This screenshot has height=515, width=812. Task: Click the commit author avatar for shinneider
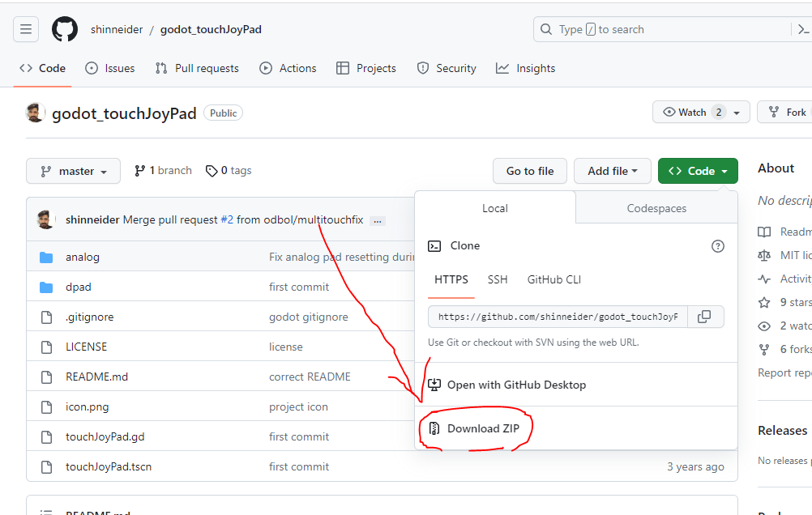point(45,219)
